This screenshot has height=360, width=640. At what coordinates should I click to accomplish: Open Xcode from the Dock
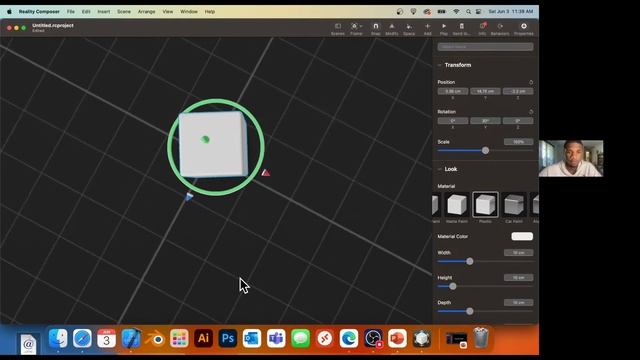point(131,338)
